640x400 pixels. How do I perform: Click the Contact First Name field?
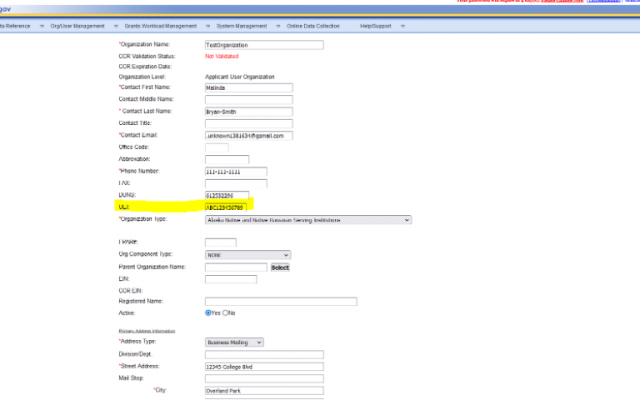pyautogui.click(x=248, y=87)
